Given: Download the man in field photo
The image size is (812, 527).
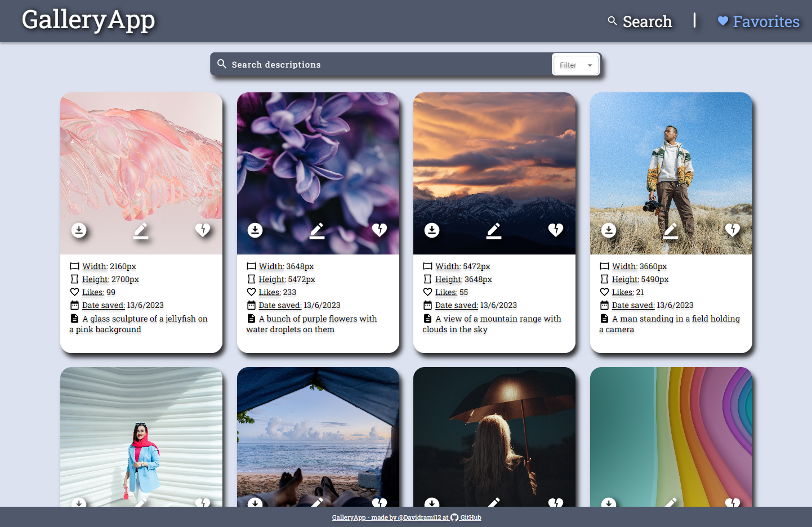Looking at the screenshot, I should [x=609, y=230].
